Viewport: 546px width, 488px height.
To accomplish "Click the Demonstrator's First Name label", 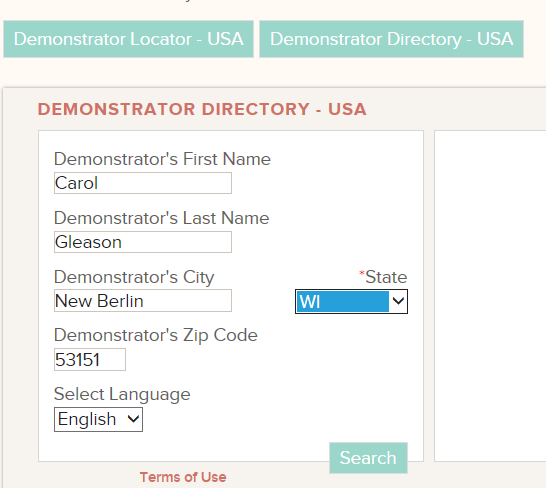I will click(162, 159).
